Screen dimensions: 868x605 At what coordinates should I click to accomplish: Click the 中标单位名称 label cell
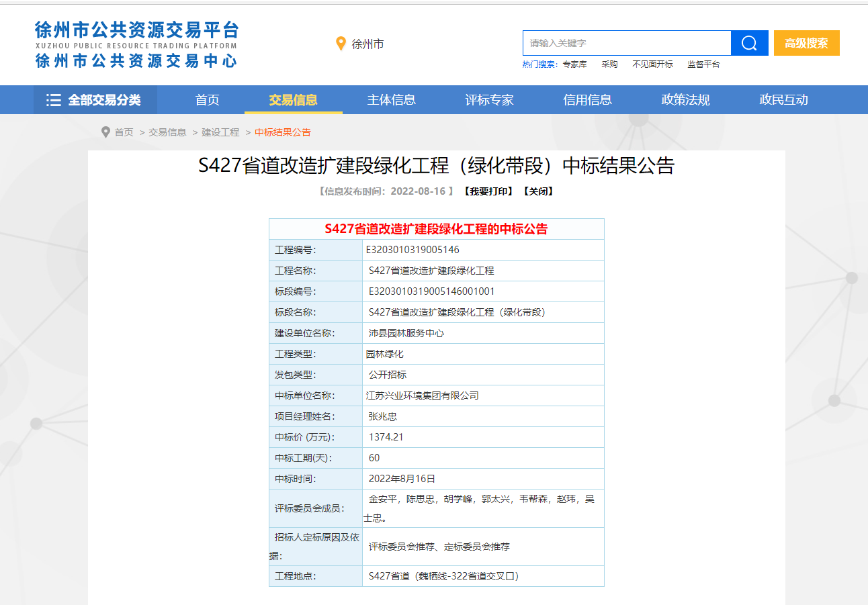316,395
